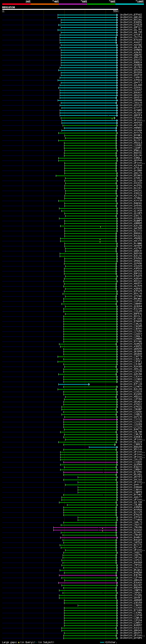Viewport: 146px width, 644px height.
Task: Select hit label UniRef100_C9LTW8
Action: [x=131, y=432]
